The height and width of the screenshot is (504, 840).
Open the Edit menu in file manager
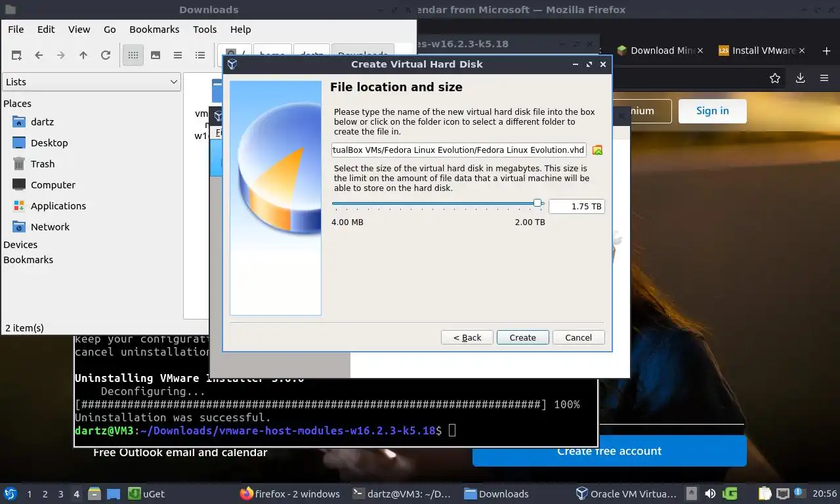click(46, 30)
